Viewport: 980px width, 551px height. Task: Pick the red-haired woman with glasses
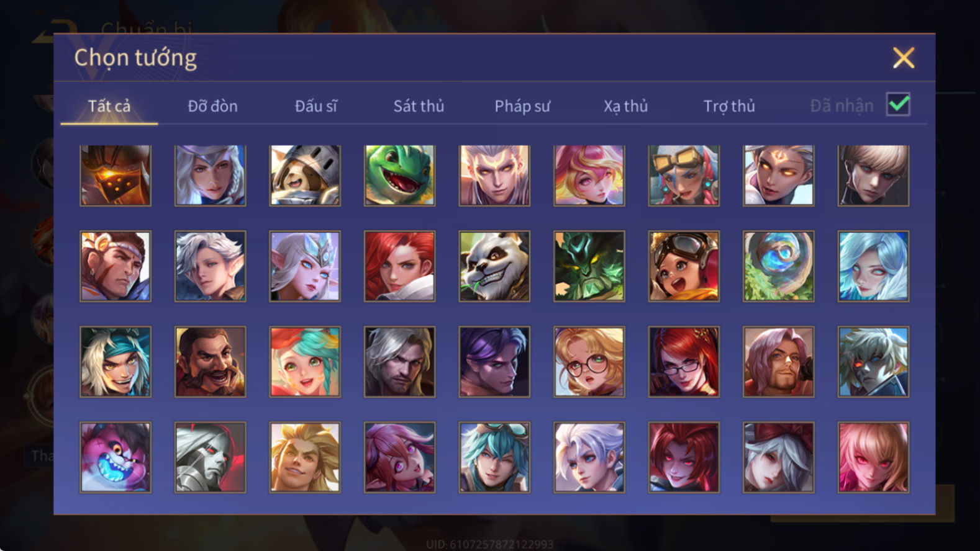coord(684,362)
